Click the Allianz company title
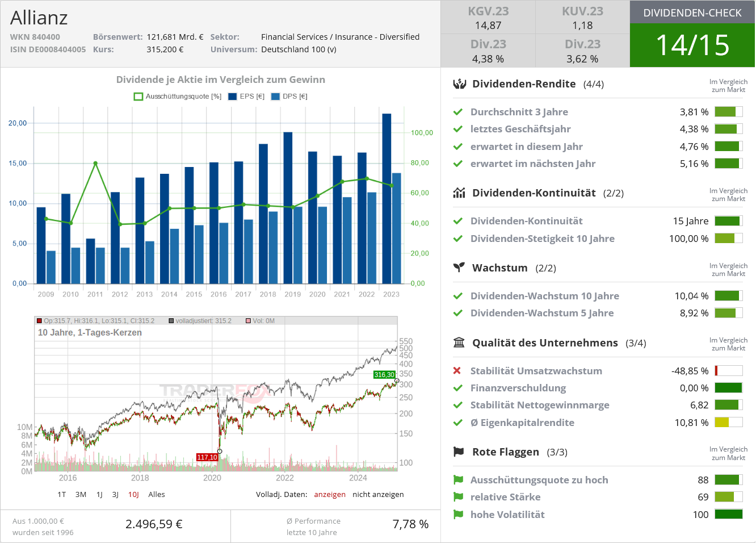This screenshot has width=756, height=543. 39,18
